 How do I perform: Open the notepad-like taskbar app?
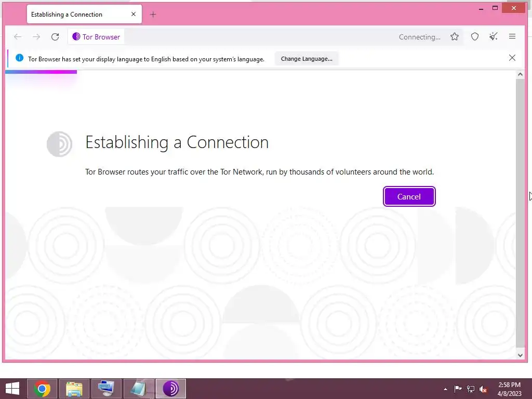[138, 389]
